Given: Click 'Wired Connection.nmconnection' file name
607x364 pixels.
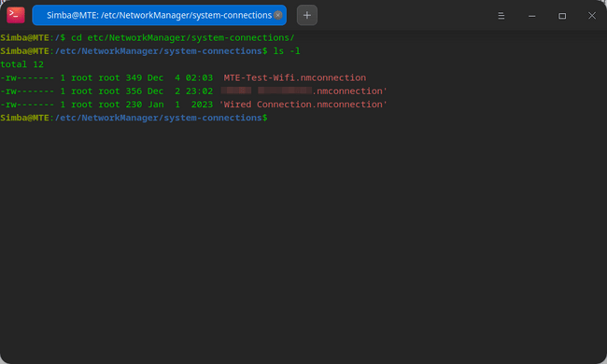Looking at the screenshot, I should coord(303,105).
